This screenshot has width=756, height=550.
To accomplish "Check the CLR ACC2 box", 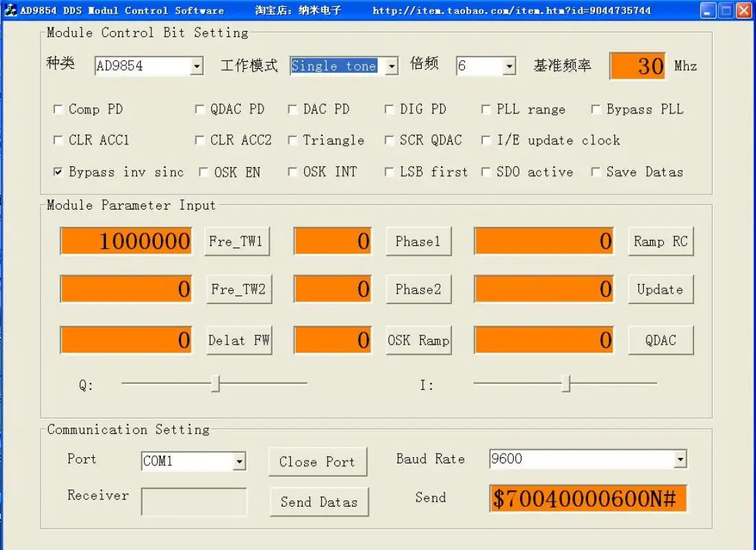I will [199, 140].
